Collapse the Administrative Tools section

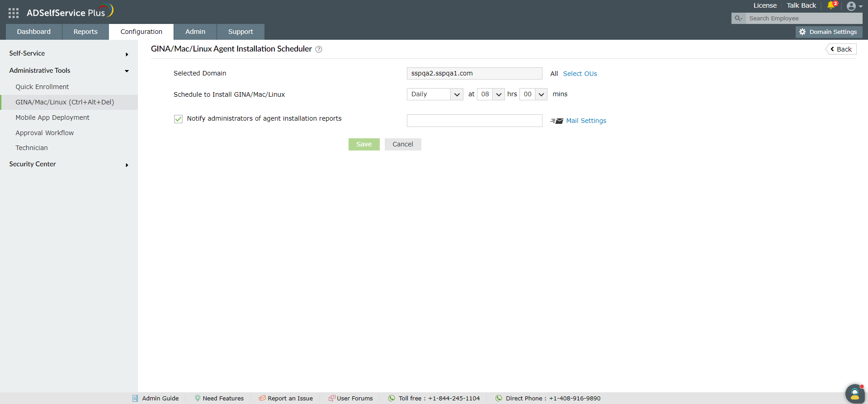pyautogui.click(x=69, y=70)
